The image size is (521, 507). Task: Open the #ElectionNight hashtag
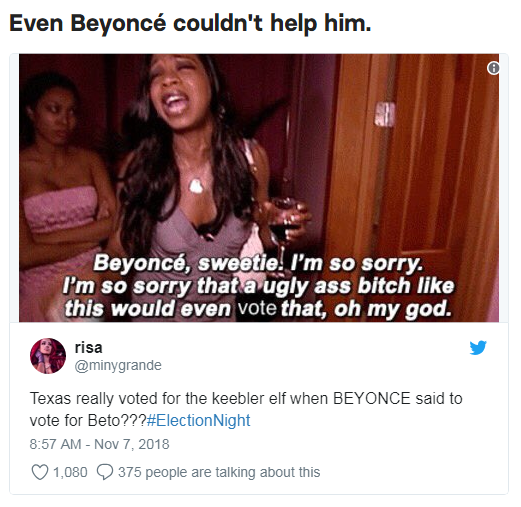pos(198,420)
